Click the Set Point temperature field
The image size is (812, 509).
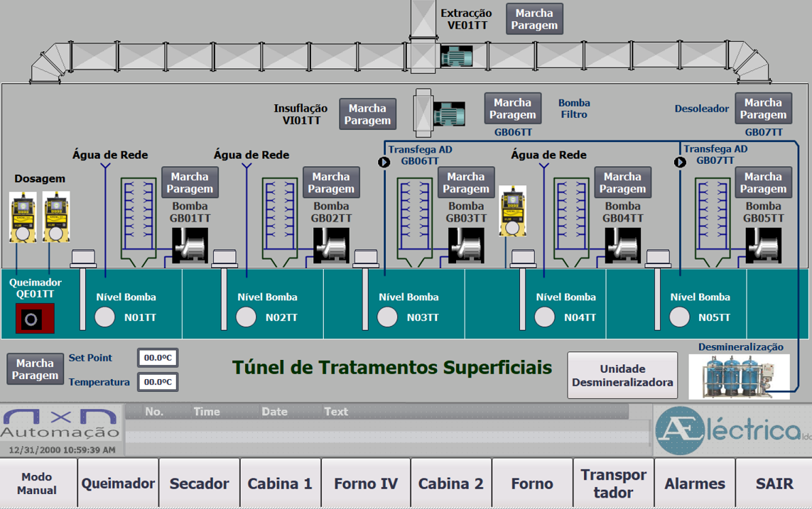pyautogui.click(x=157, y=358)
